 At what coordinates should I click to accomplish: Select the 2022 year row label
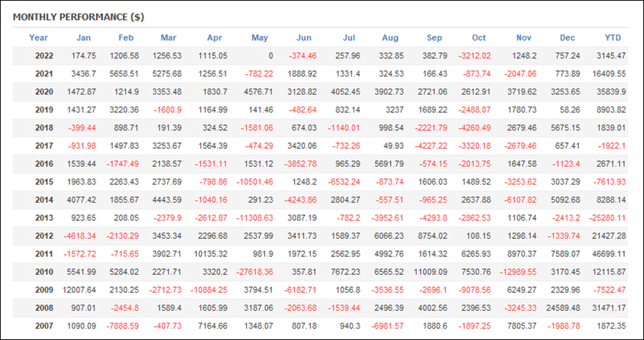click(x=44, y=56)
